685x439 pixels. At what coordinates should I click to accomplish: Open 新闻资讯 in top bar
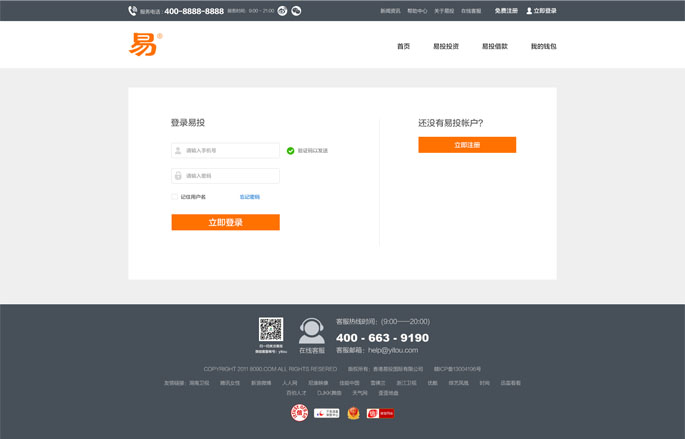tap(390, 11)
